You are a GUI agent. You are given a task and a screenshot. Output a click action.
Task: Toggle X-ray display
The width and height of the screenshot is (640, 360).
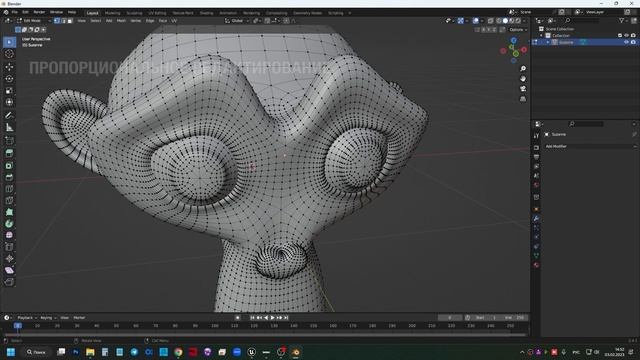[491, 20]
